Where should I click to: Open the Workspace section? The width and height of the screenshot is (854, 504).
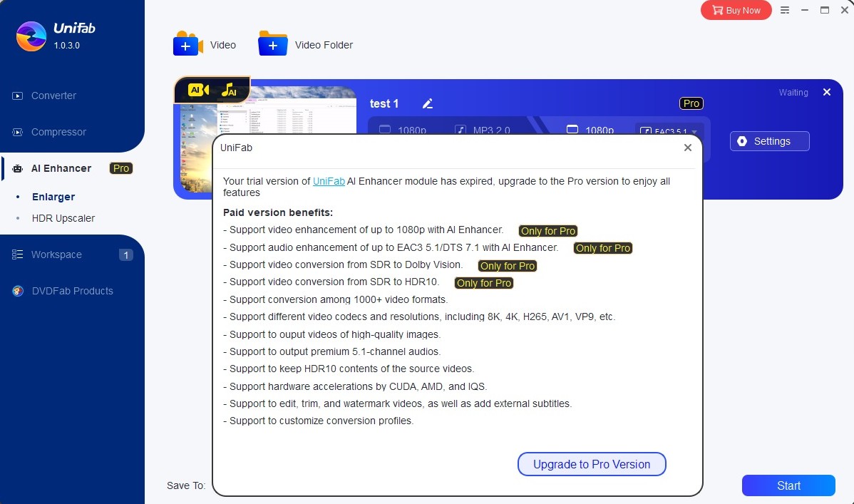pyautogui.click(x=56, y=254)
